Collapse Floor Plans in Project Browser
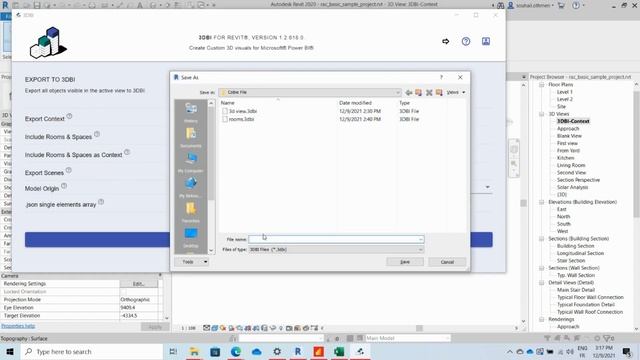This screenshot has width=640, height=360. point(542,84)
